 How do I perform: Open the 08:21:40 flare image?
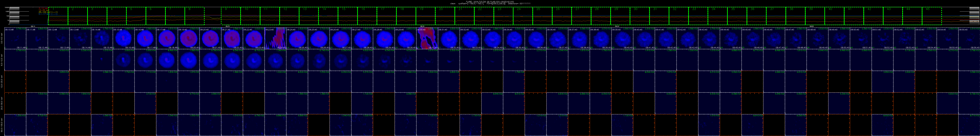[x=232, y=38]
